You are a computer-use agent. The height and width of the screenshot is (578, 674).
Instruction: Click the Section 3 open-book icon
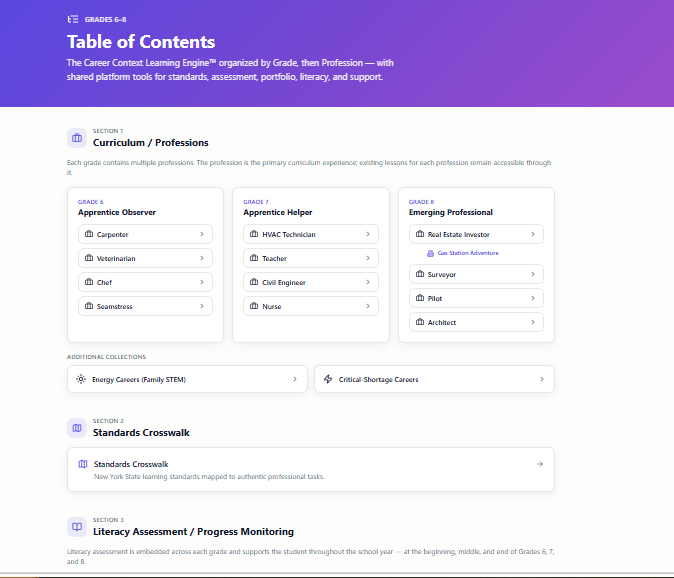[77, 527]
